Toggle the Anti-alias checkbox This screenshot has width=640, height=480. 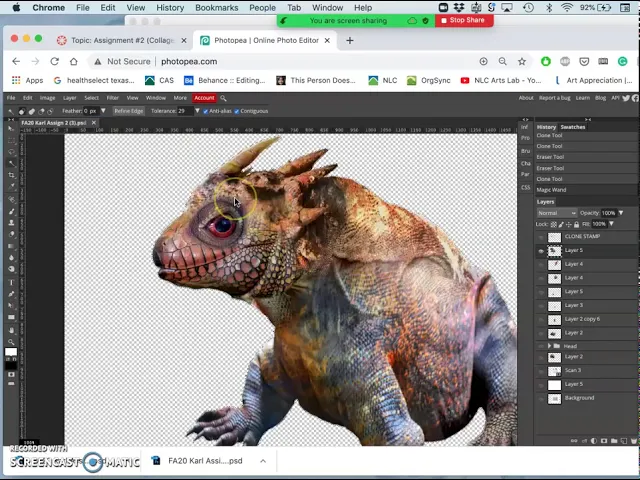click(205, 111)
